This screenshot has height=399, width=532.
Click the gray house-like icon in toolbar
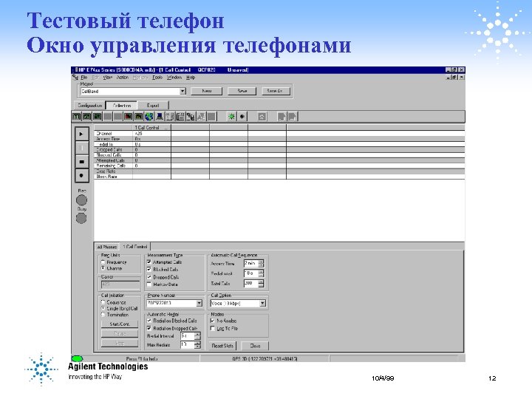[x=262, y=117]
